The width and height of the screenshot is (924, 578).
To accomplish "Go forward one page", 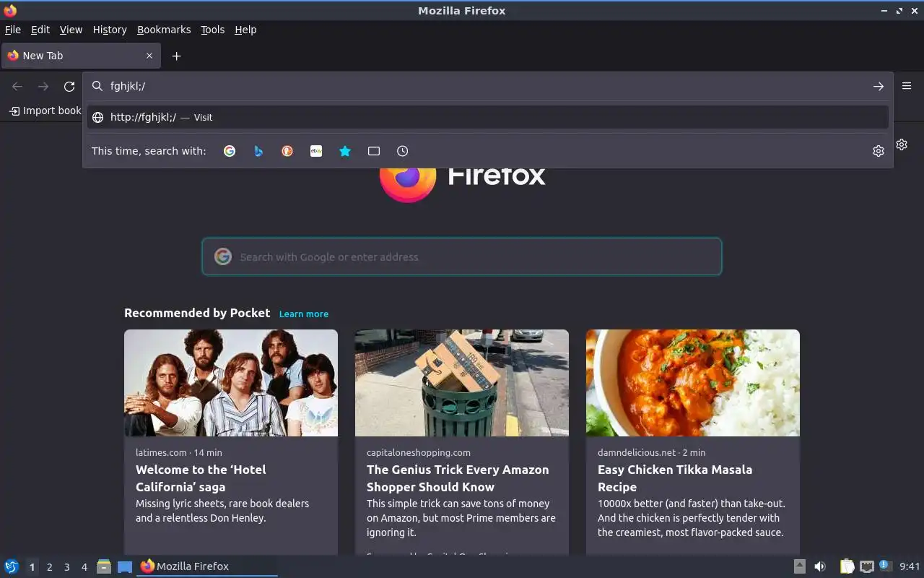I will pyautogui.click(x=43, y=86).
